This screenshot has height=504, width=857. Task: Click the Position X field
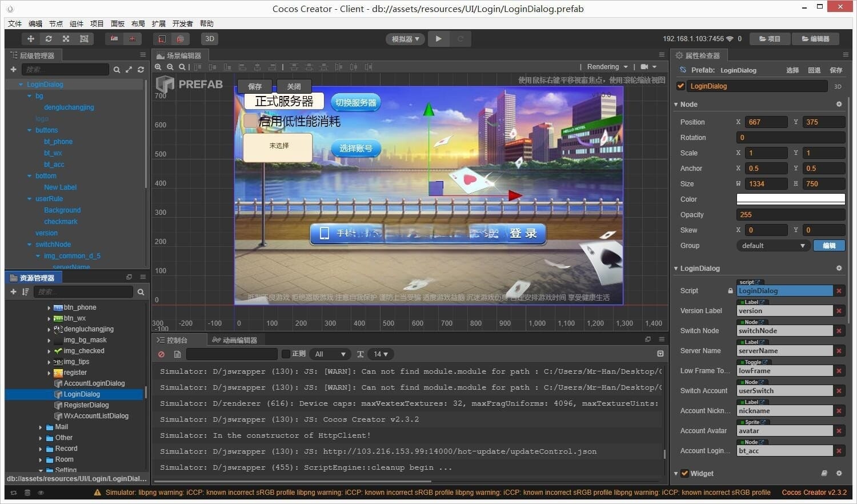(x=767, y=122)
